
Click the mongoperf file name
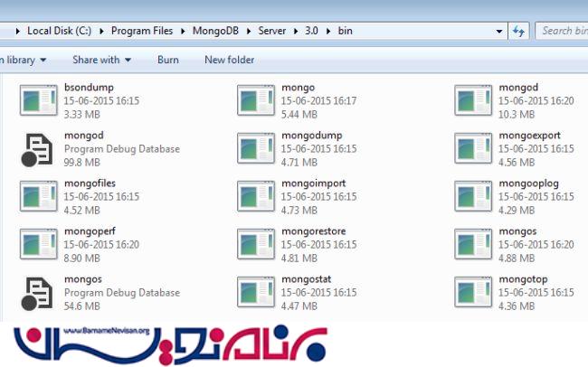(x=90, y=231)
